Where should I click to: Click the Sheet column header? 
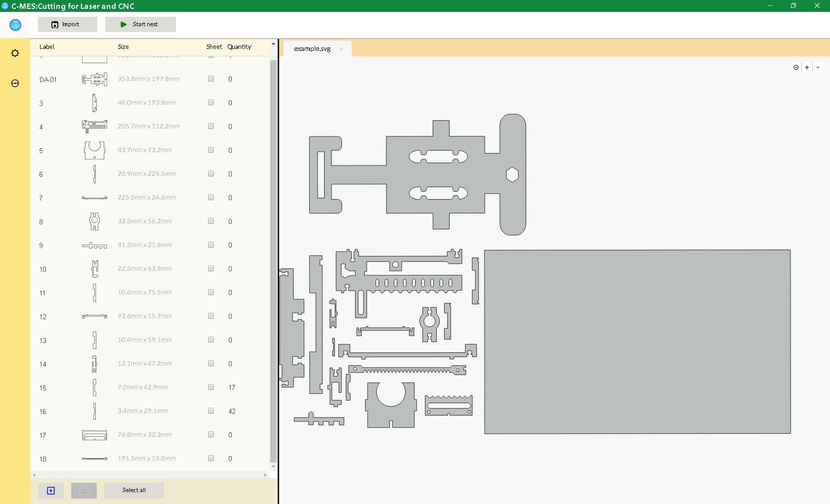tap(214, 47)
